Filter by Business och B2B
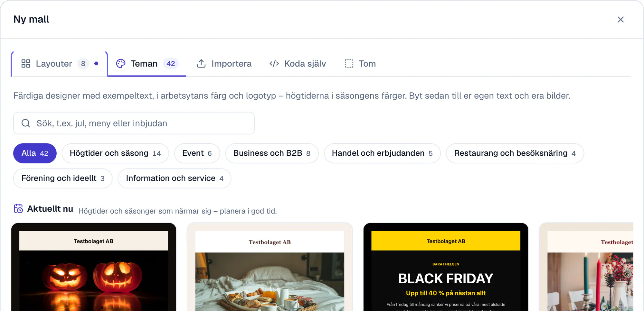644x311 pixels. 272,153
